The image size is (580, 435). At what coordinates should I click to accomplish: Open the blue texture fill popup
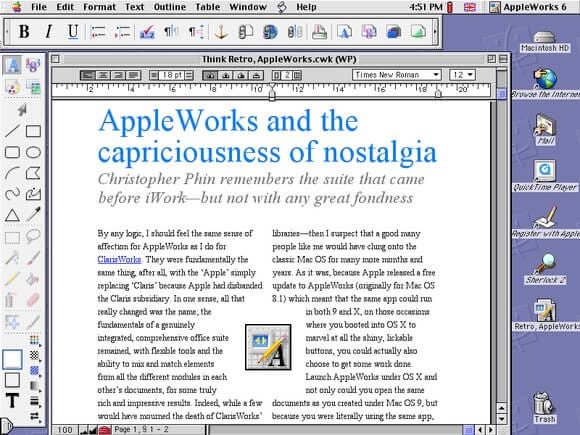click(x=34, y=371)
